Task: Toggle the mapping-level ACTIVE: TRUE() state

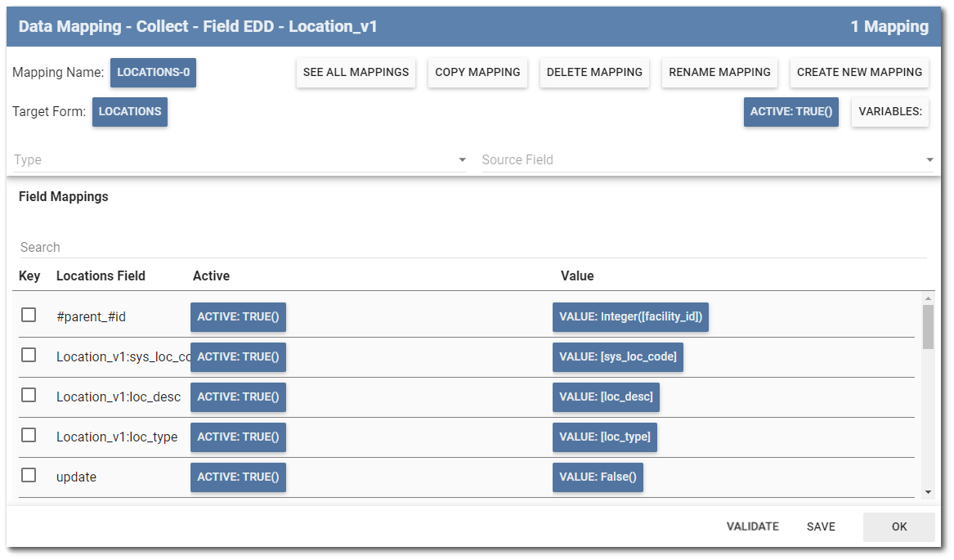Action: [791, 111]
